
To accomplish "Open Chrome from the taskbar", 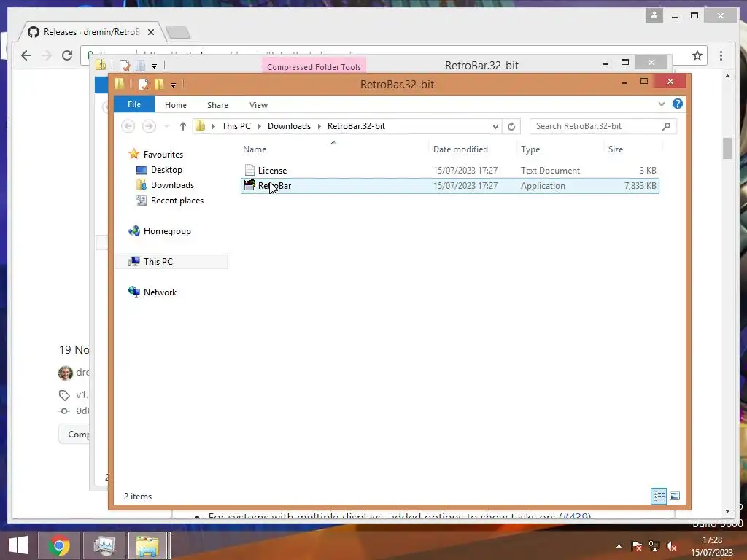I will (x=59, y=545).
